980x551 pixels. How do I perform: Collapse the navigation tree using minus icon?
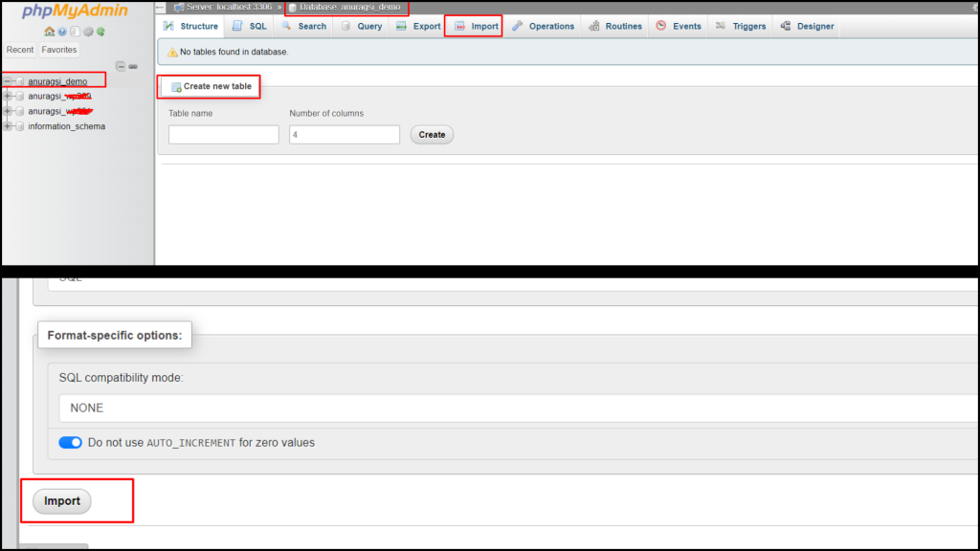(121, 67)
